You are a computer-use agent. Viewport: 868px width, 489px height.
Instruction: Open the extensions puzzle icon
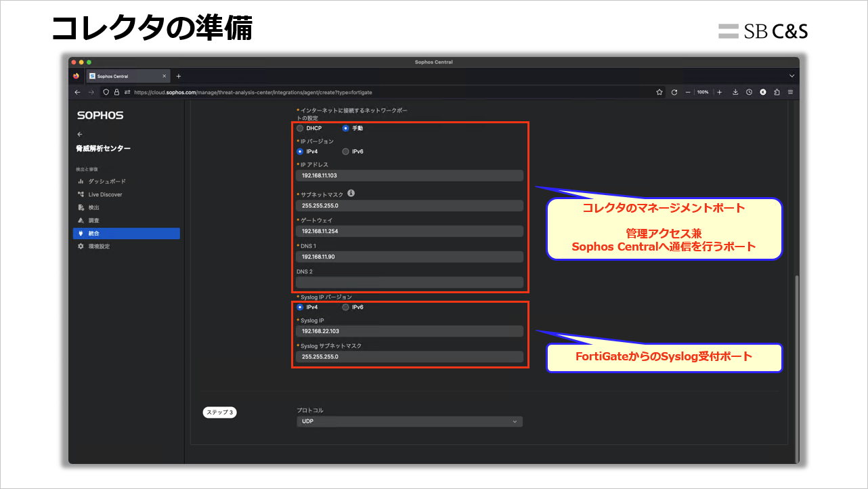777,92
